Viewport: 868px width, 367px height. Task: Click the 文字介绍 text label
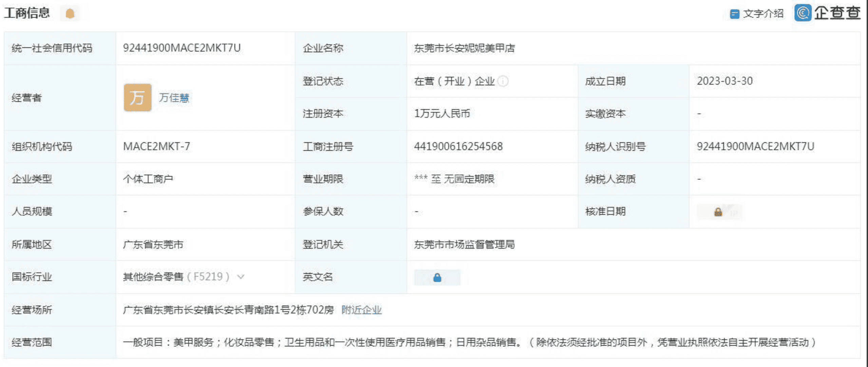[x=763, y=14]
